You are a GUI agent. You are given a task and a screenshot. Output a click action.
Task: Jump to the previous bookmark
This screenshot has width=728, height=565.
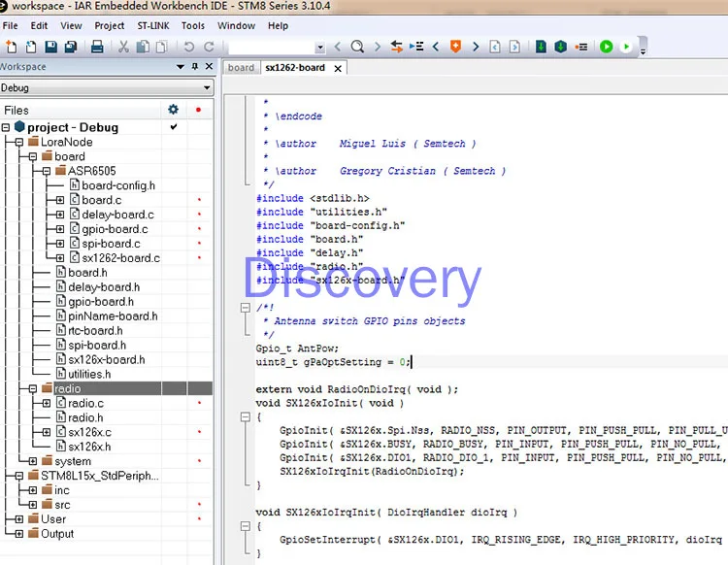(x=436, y=47)
